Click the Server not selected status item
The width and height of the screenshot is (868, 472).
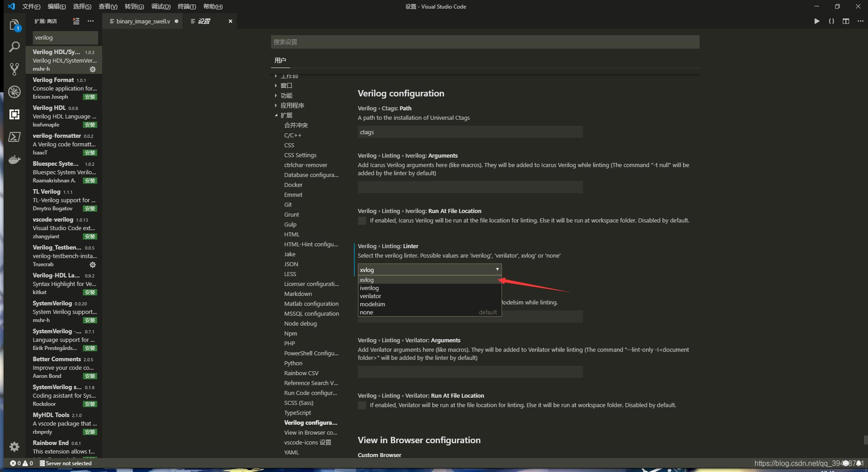click(66, 463)
